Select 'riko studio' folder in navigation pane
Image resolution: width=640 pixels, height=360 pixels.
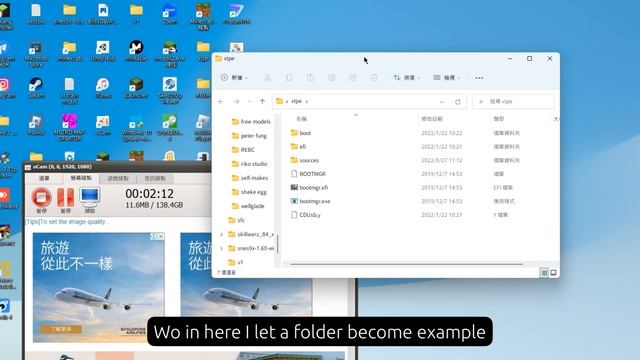(x=249, y=164)
